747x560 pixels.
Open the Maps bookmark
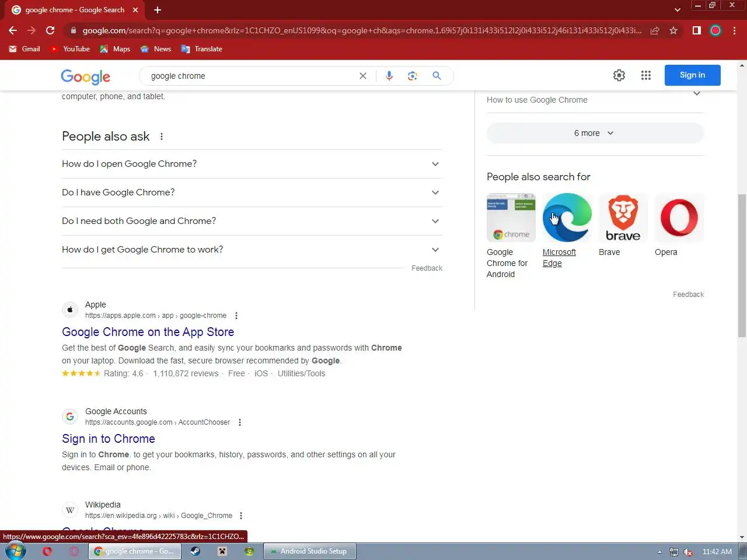[x=115, y=49]
